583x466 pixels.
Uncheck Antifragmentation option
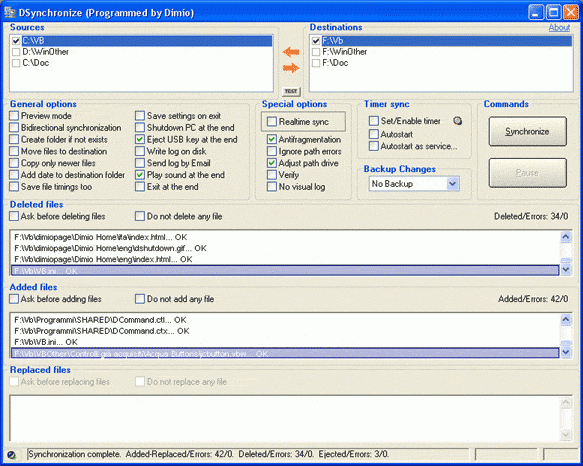click(x=272, y=139)
